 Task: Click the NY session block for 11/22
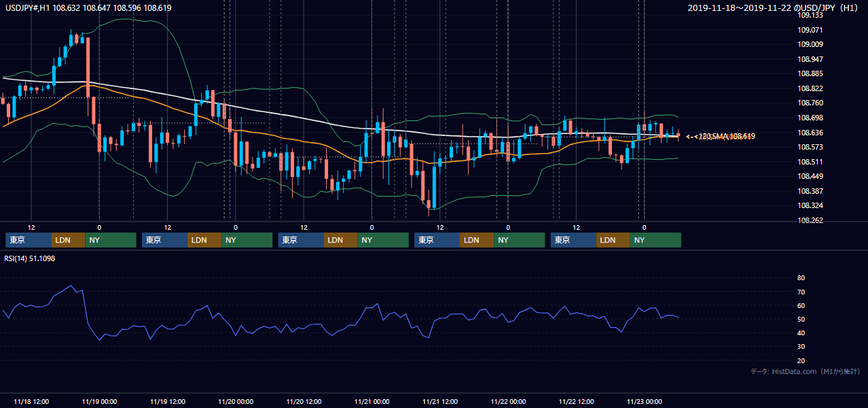(656, 240)
